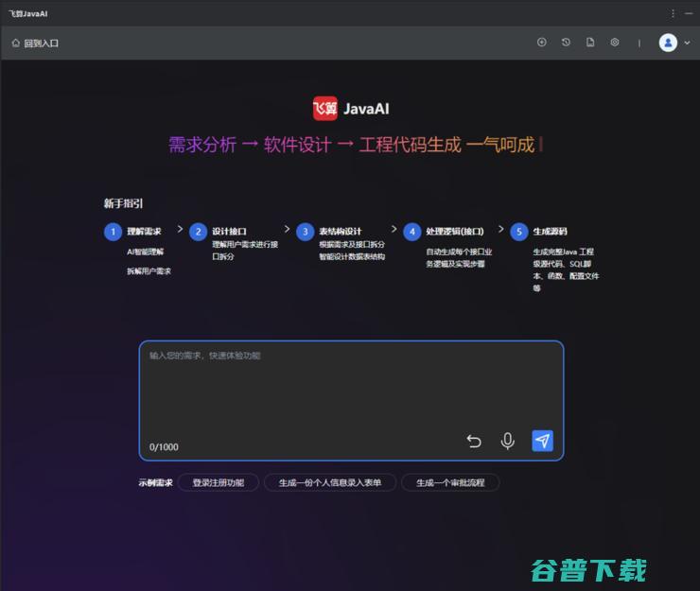Go back via 回到入口 link

point(41,43)
